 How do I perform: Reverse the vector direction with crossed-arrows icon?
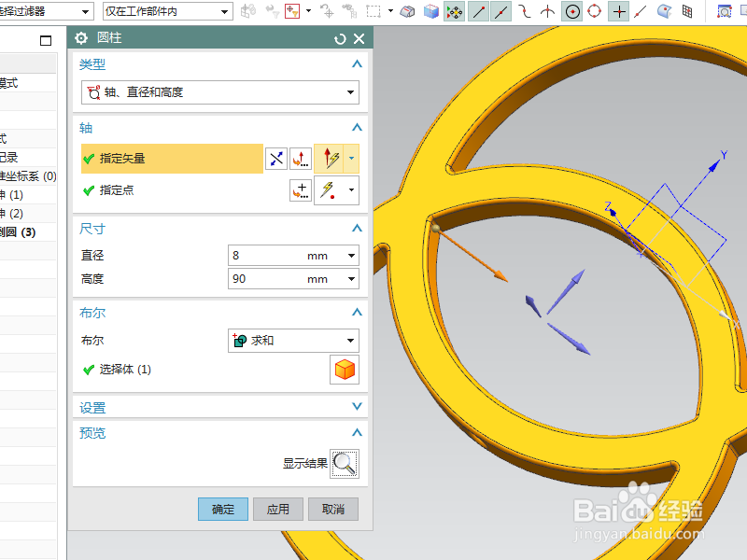[x=276, y=159]
